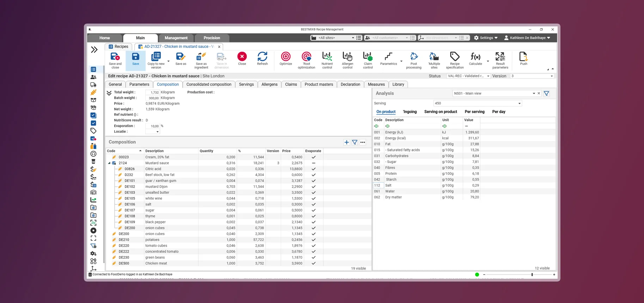
Task: Open the Consolidated composition tab
Action: click(209, 84)
